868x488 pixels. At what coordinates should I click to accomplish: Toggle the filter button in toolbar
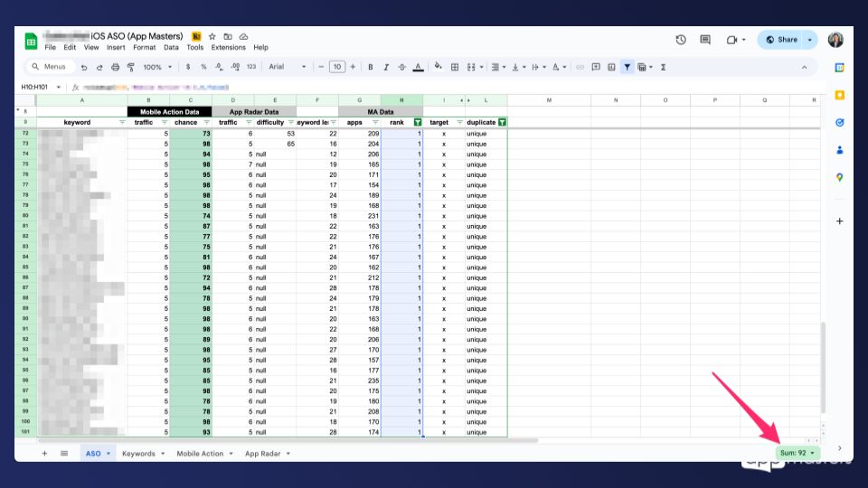click(x=627, y=67)
